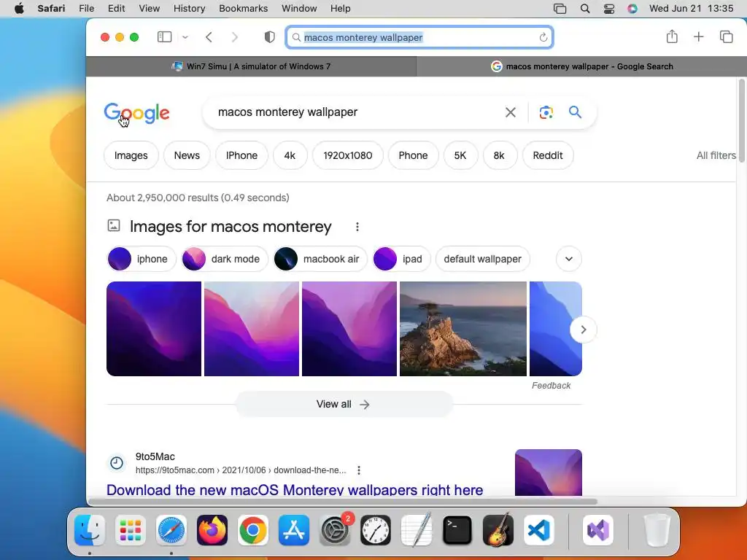
Task: Click the blue magnifier search button
Action: click(575, 112)
